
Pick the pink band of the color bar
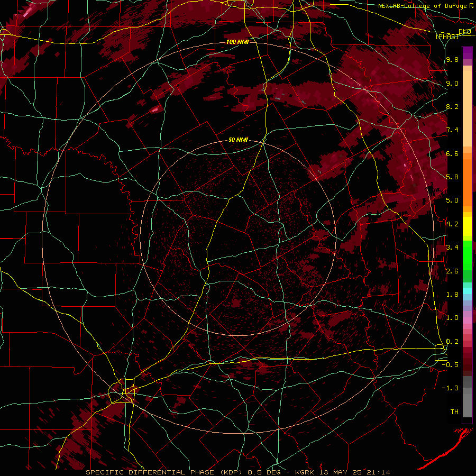point(467,321)
